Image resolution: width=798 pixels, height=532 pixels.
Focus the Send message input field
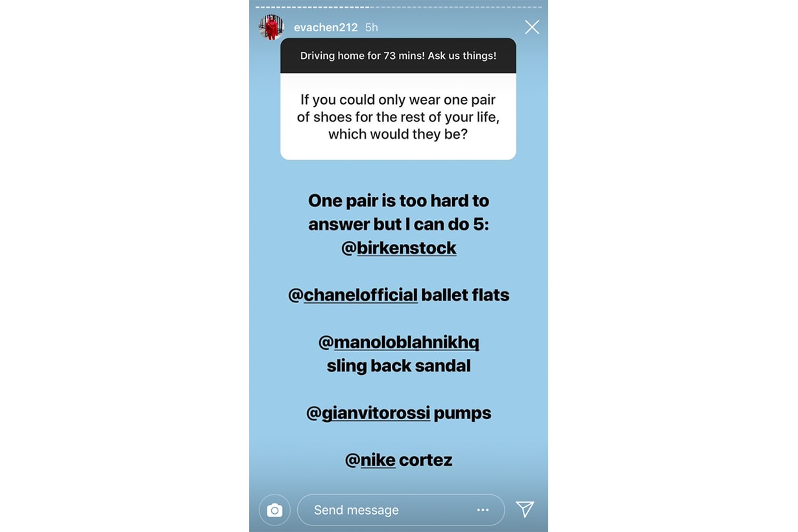[x=389, y=510]
